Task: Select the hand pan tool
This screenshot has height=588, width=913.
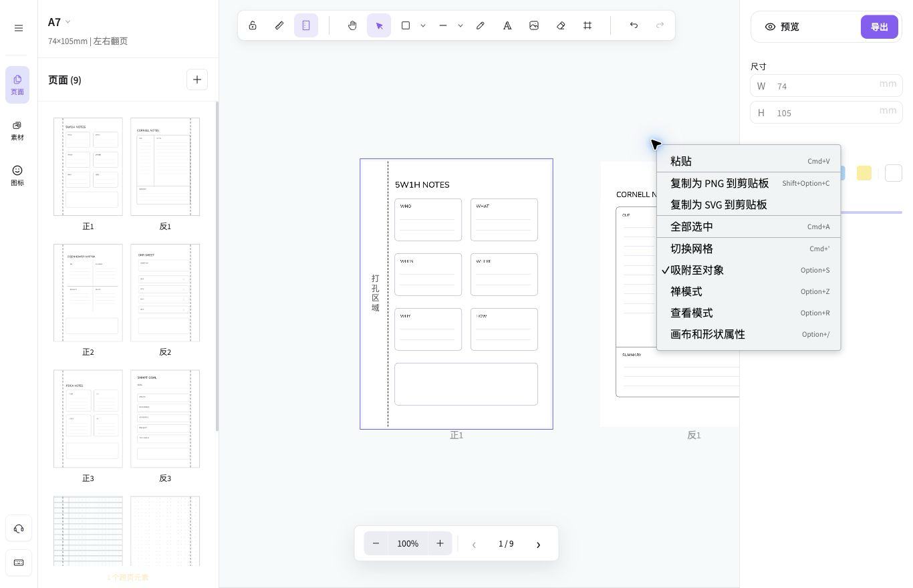Action: tap(352, 25)
